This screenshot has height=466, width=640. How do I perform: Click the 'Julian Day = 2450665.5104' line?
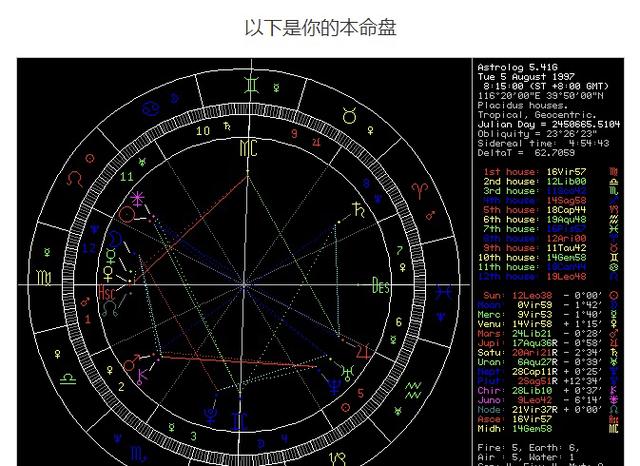pyautogui.click(x=549, y=124)
